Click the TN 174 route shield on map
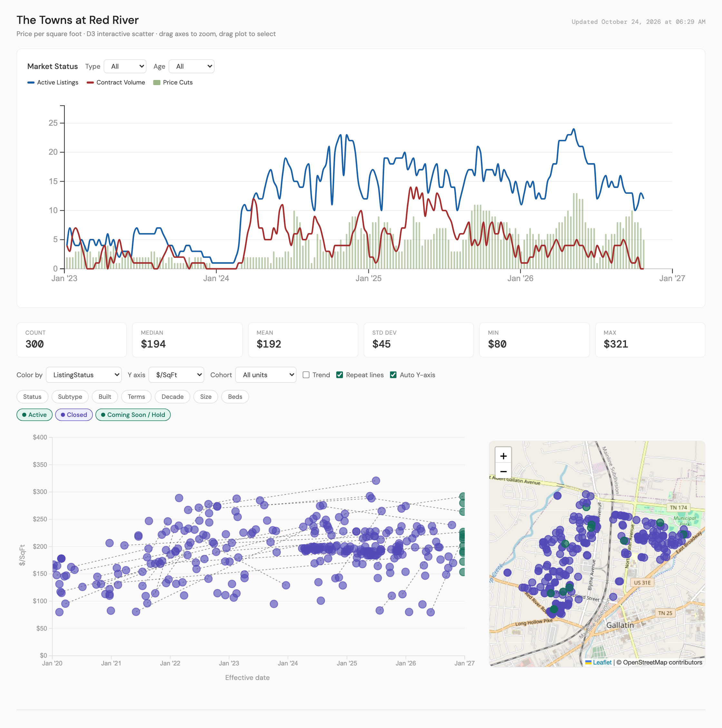 point(678,507)
